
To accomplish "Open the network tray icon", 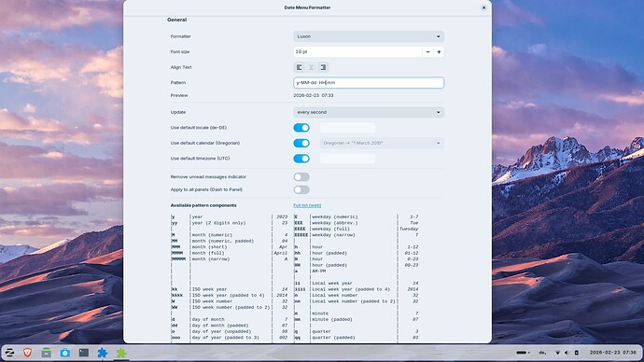I will coord(558,353).
